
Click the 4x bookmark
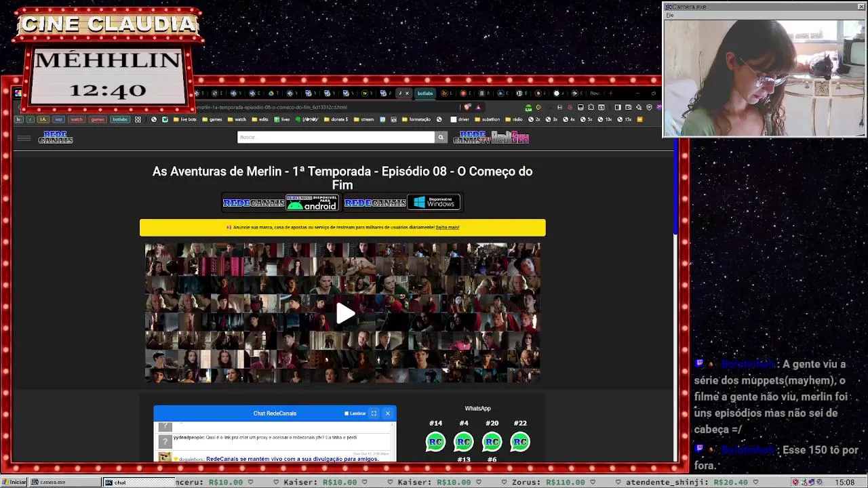[569, 119]
